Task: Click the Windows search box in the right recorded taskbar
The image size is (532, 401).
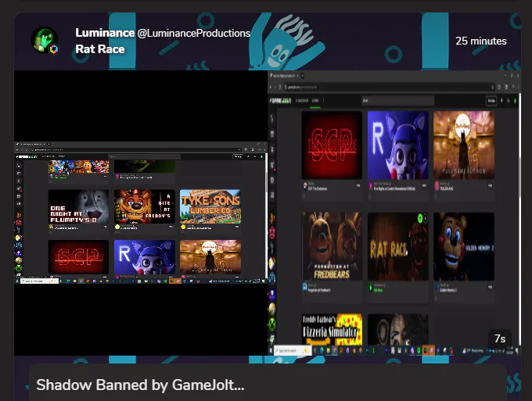Action: (x=293, y=350)
